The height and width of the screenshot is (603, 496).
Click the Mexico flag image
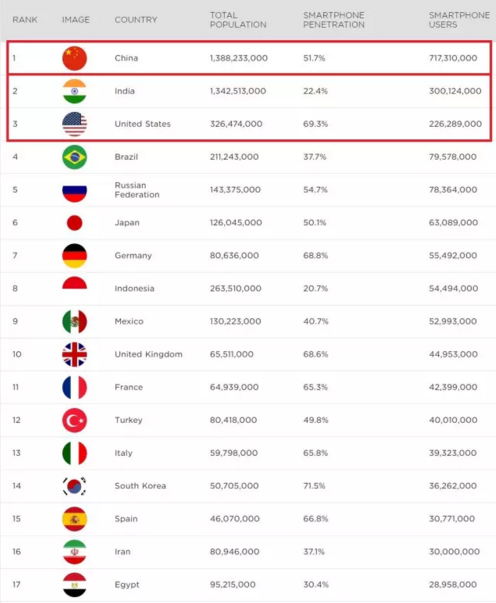click(75, 321)
